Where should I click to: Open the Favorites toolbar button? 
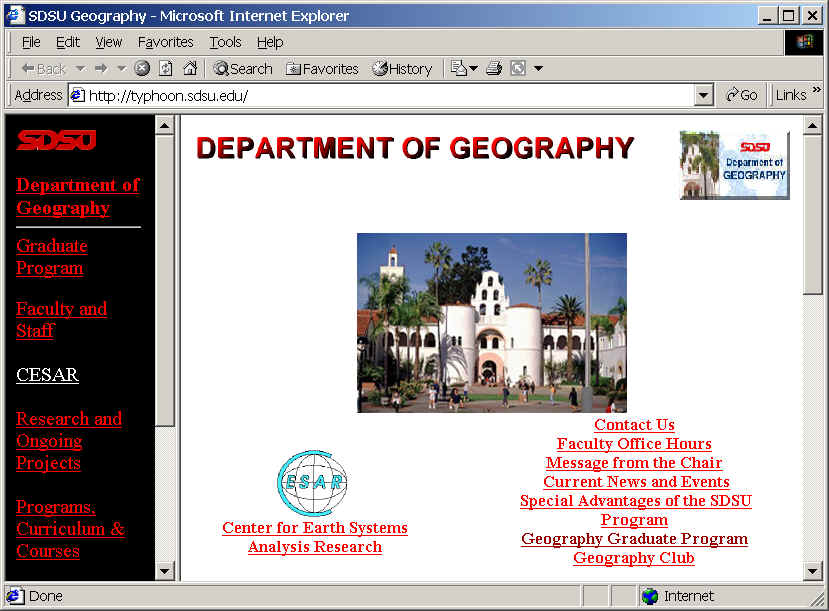(322, 69)
